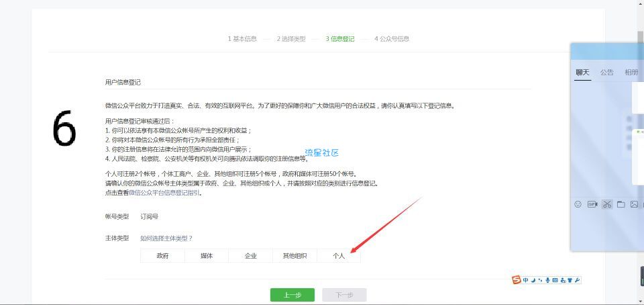The image size is (644, 305).
Task: Open the Sogou input method logo menu
Action: pos(517,280)
